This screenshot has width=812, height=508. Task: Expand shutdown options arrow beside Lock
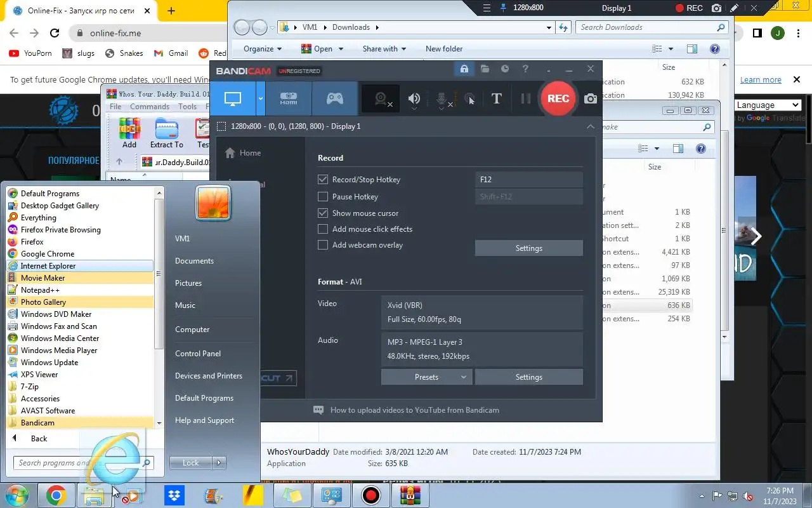click(219, 463)
